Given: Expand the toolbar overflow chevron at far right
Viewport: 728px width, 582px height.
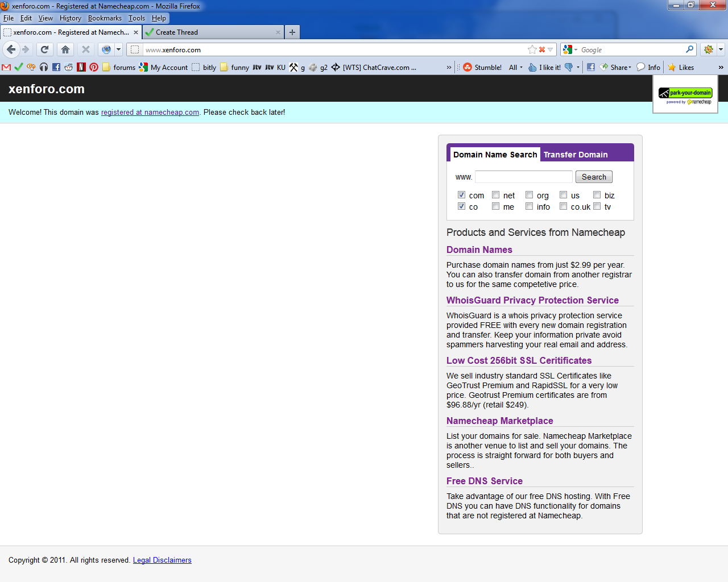Looking at the screenshot, I should (x=721, y=67).
